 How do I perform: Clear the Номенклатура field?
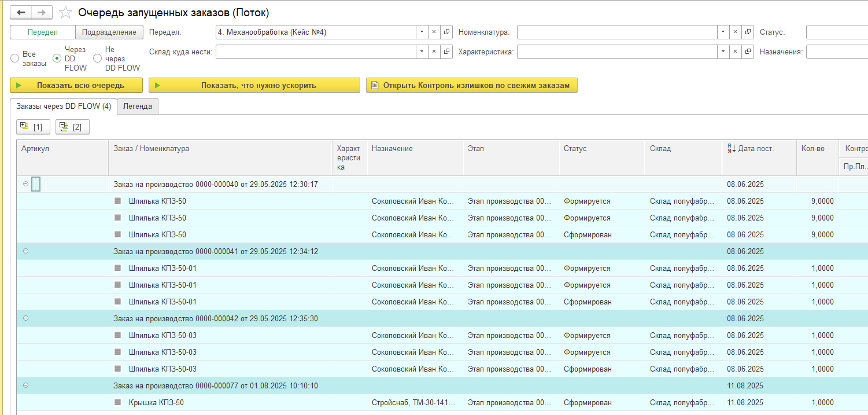736,32
